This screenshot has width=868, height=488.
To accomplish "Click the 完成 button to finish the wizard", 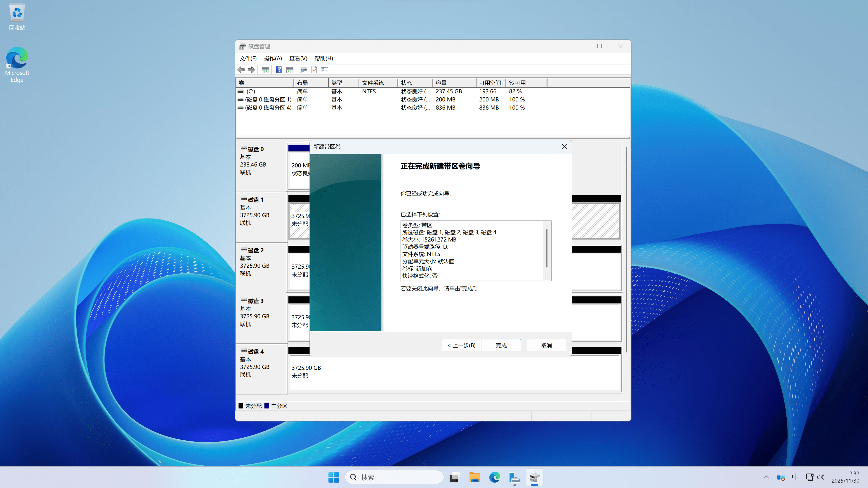I will (501, 345).
